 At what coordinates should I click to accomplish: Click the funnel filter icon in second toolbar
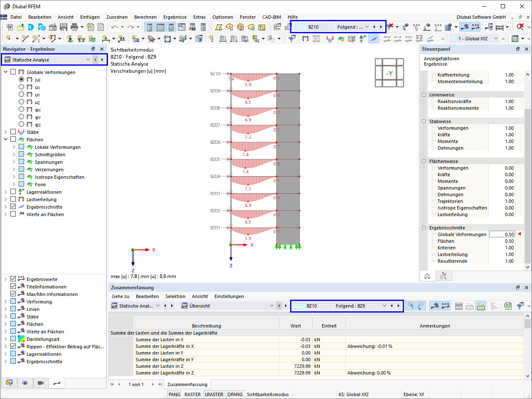pyautogui.click(x=292, y=39)
